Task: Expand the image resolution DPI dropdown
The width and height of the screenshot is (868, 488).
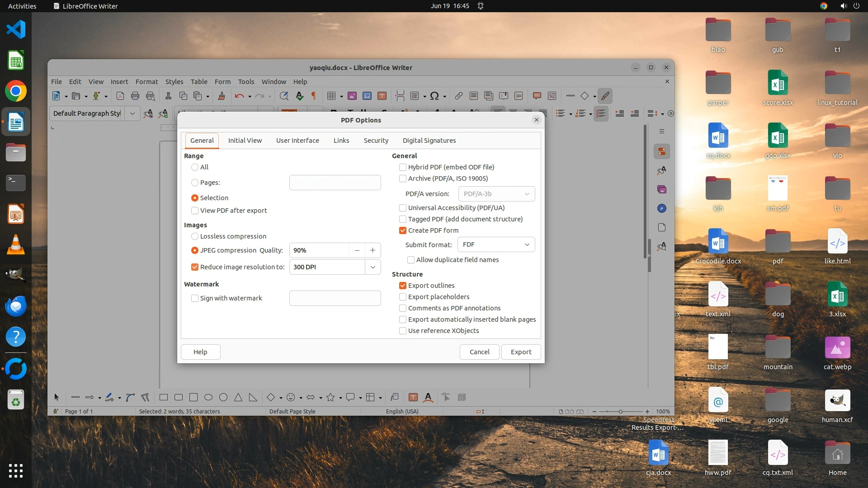Action: 373,267
